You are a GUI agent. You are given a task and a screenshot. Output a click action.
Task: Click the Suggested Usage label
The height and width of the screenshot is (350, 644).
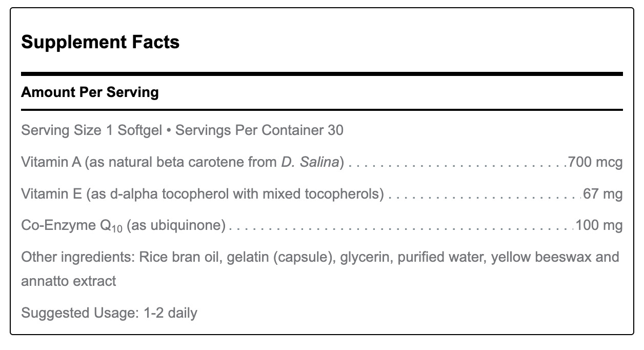[80, 313]
